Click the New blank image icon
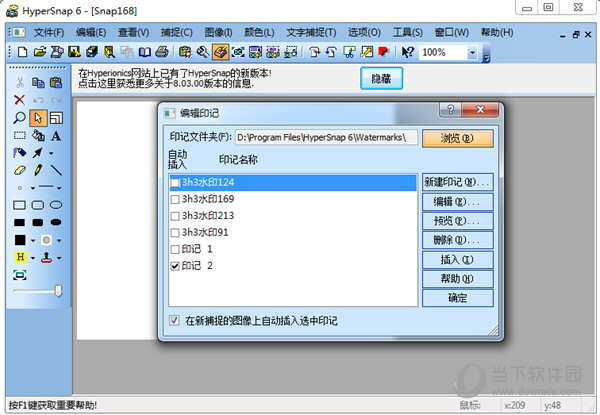 [23, 52]
